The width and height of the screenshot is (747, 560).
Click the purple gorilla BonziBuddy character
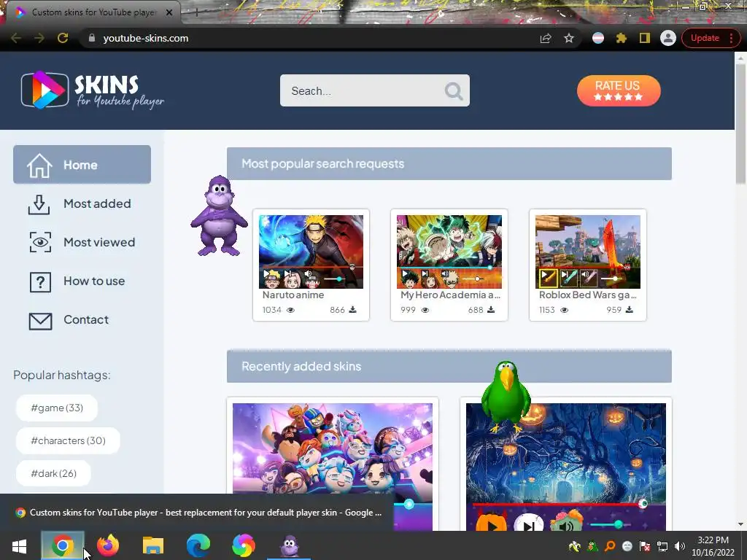(219, 216)
